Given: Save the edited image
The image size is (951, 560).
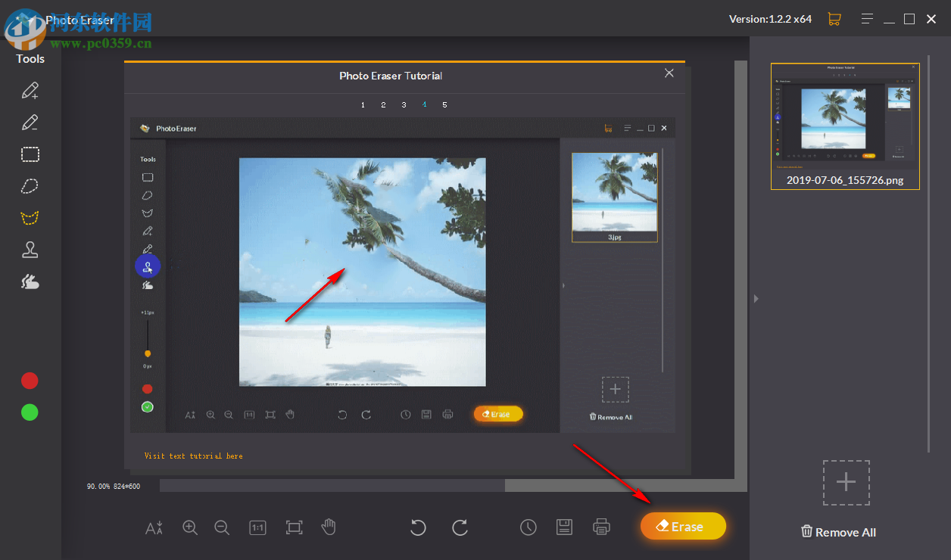Looking at the screenshot, I should 564,527.
